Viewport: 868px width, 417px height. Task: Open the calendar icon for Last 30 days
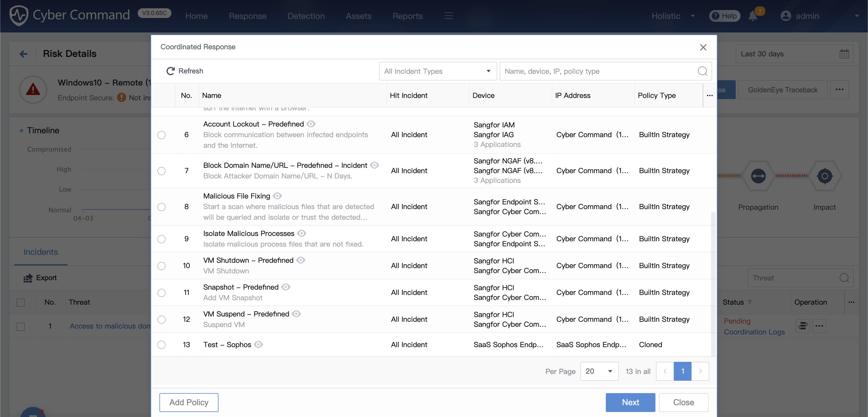point(844,54)
